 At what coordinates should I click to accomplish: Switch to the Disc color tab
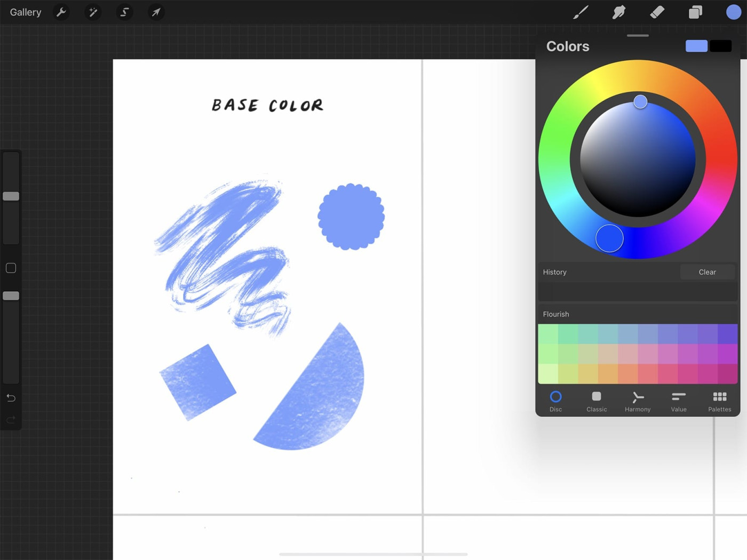[555, 401]
